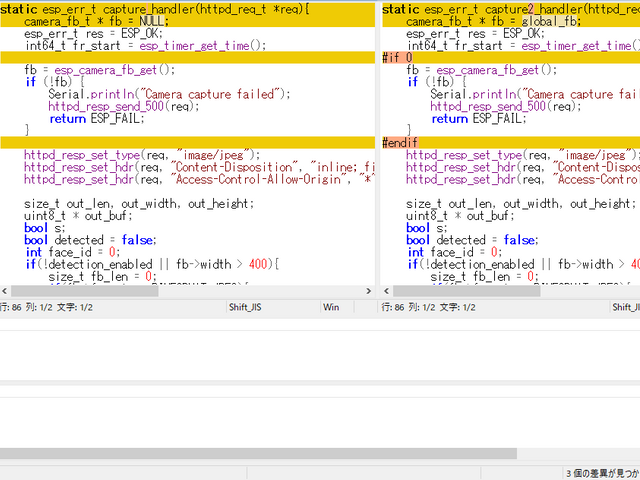This screenshot has height=480, width=640.
Task: Place cursor on the '#if 0' line
Action: (x=397, y=58)
